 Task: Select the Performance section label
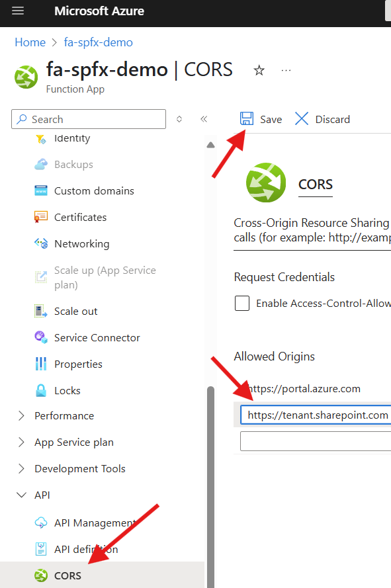coord(64,415)
